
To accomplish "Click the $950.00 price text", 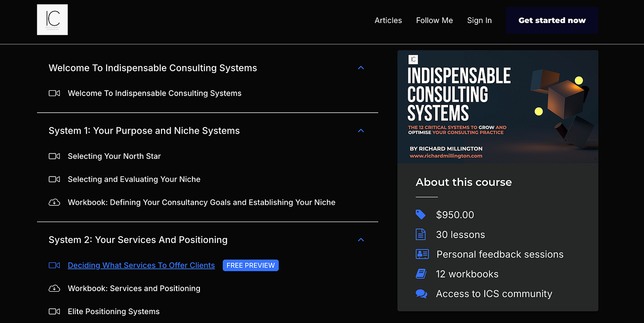I will coord(455,215).
